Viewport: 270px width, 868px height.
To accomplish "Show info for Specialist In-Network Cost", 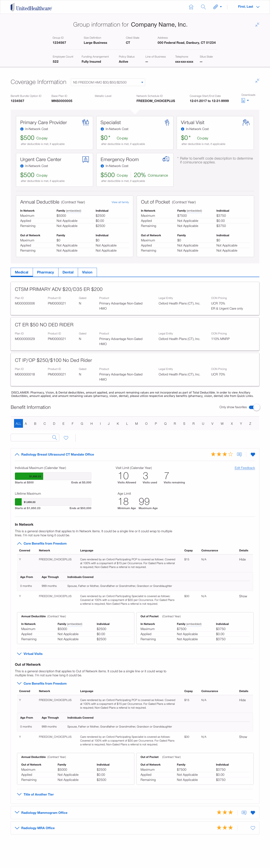I will coord(102,129).
